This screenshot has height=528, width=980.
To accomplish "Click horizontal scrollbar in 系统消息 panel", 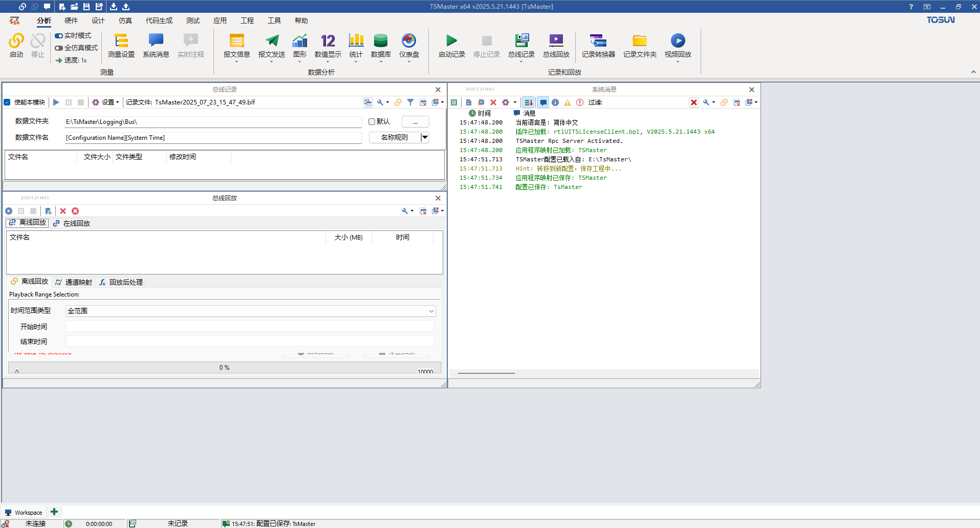I will [x=486, y=373].
